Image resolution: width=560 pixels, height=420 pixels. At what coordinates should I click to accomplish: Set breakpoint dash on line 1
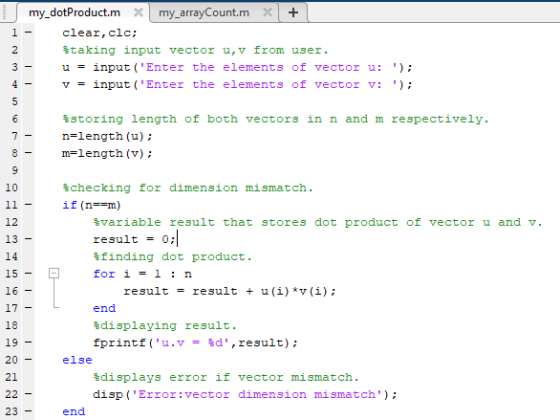pyautogui.click(x=28, y=32)
